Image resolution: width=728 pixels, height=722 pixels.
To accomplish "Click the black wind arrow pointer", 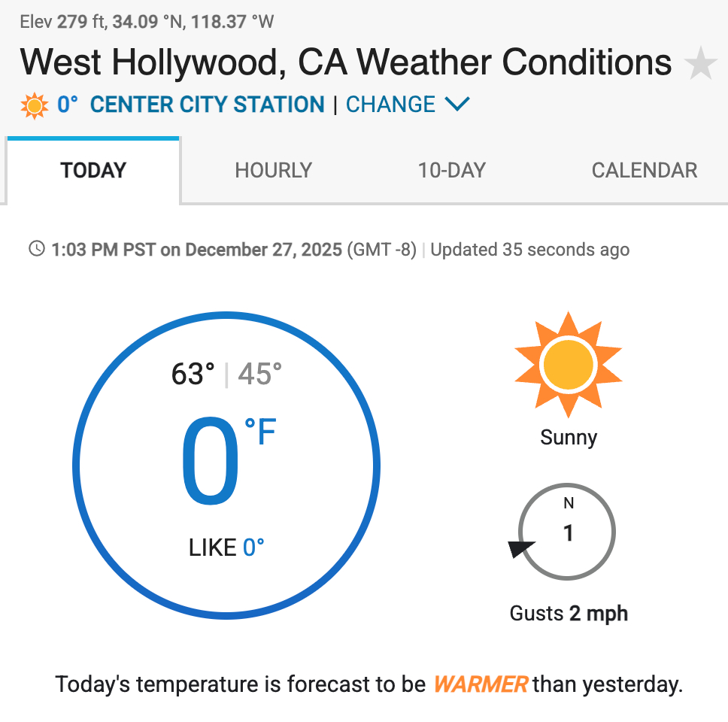I will click(520, 549).
